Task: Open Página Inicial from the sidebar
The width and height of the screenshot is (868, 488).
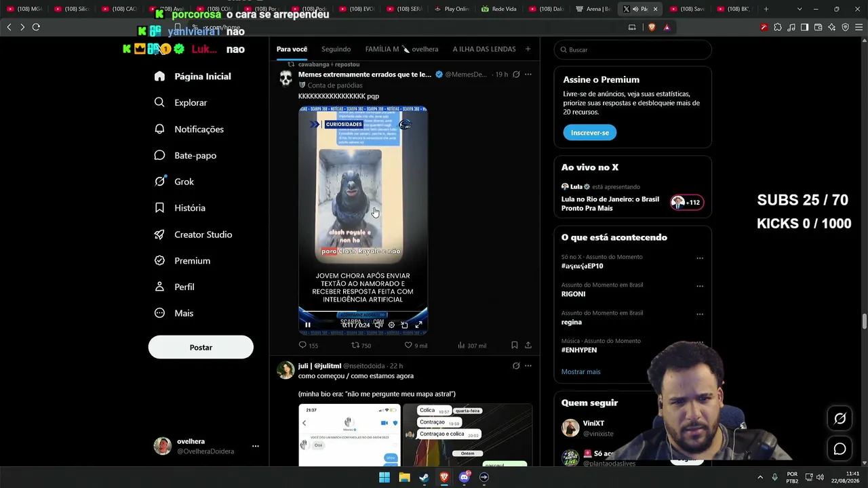Action: tap(193, 77)
